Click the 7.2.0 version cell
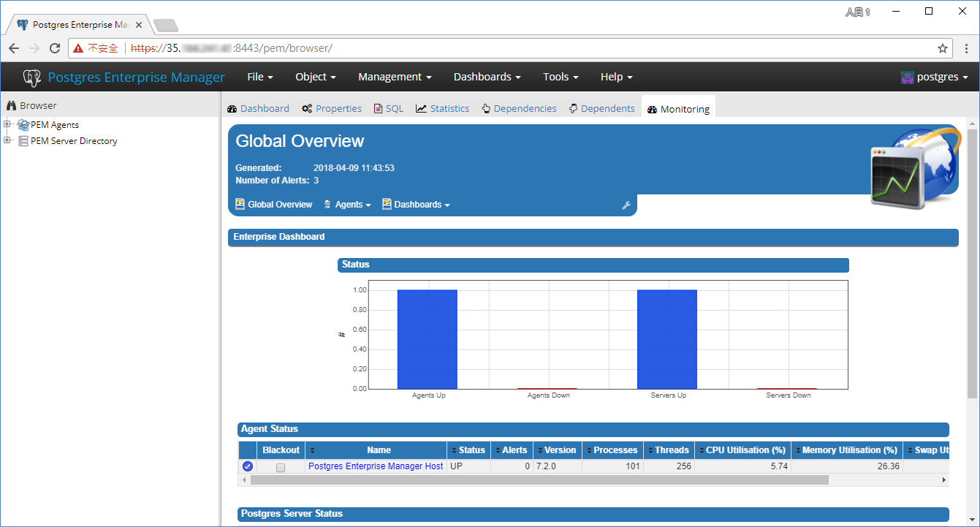980x527 pixels. tap(557, 466)
